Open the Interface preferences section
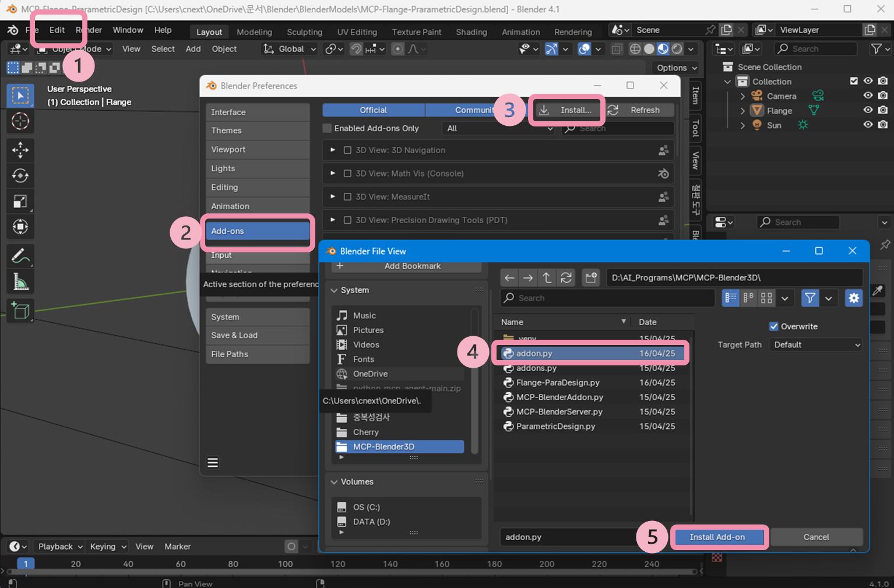Image resolution: width=894 pixels, height=588 pixels. 258,112
